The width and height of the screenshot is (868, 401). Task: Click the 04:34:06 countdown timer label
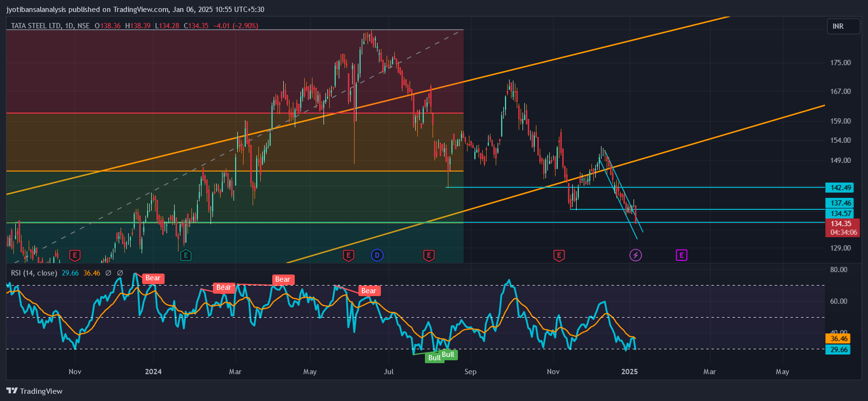[844, 232]
